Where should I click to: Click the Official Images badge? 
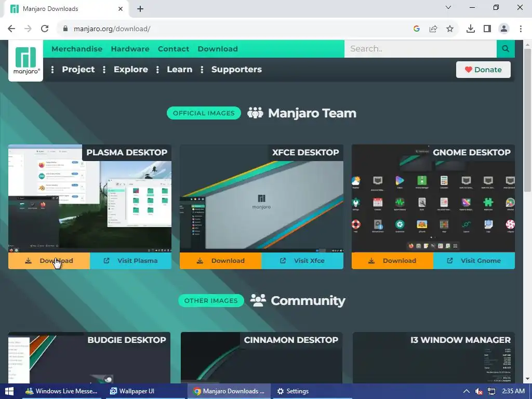(x=204, y=113)
